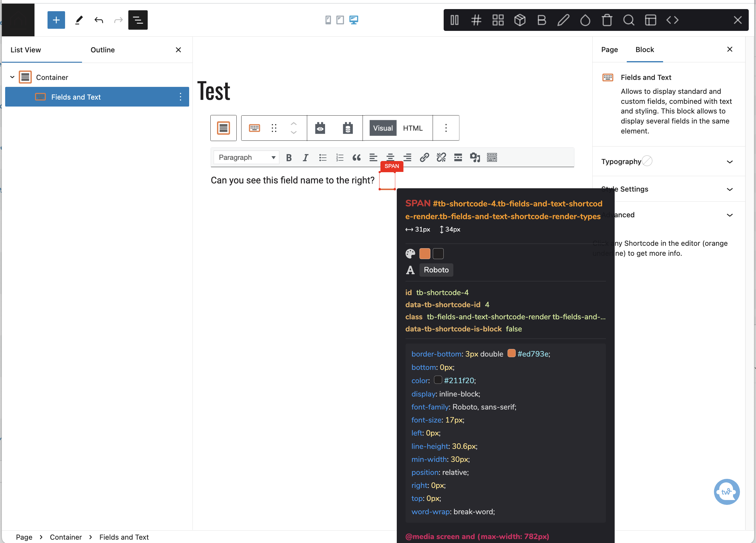Align text right
This screenshot has width=756, height=543.
(x=407, y=157)
